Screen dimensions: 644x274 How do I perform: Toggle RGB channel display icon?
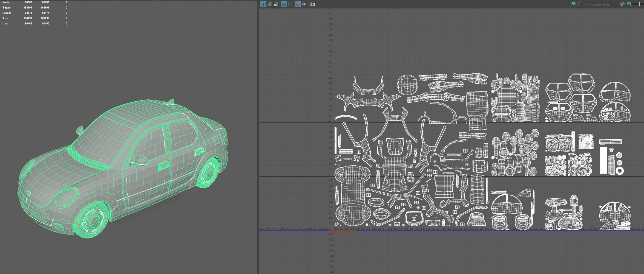(622, 4)
